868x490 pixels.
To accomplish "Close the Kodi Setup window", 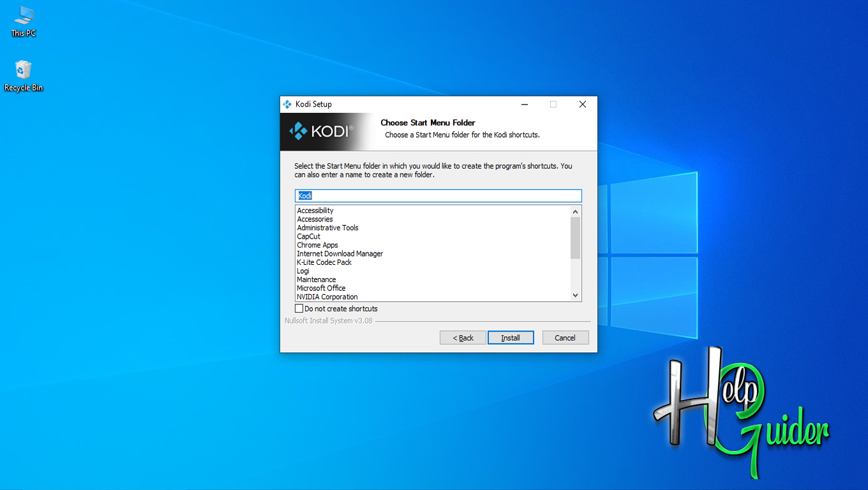I will tap(583, 105).
